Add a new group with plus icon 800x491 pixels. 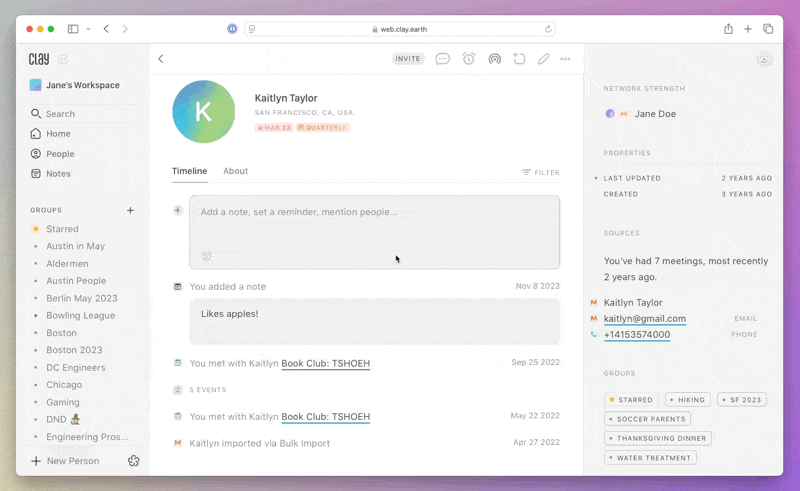click(x=130, y=210)
